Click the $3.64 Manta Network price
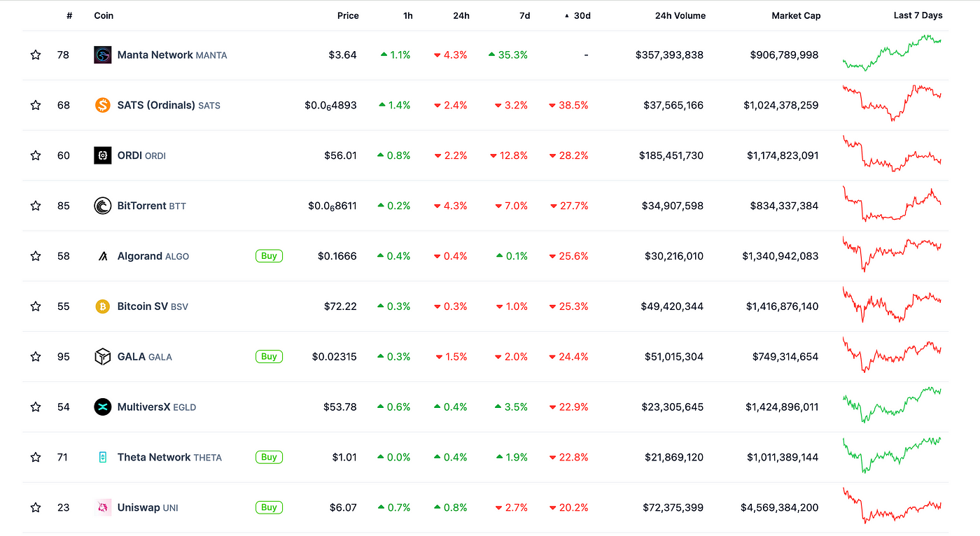This screenshot has width=980, height=536. click(x=342, y=55)
